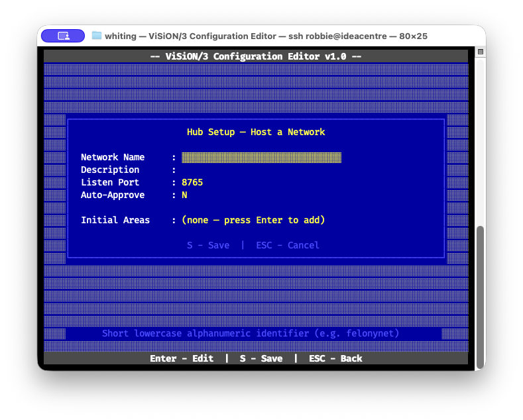Edit the Listen Port value 8765
The image size is (523, 420).
pos(192,182)
